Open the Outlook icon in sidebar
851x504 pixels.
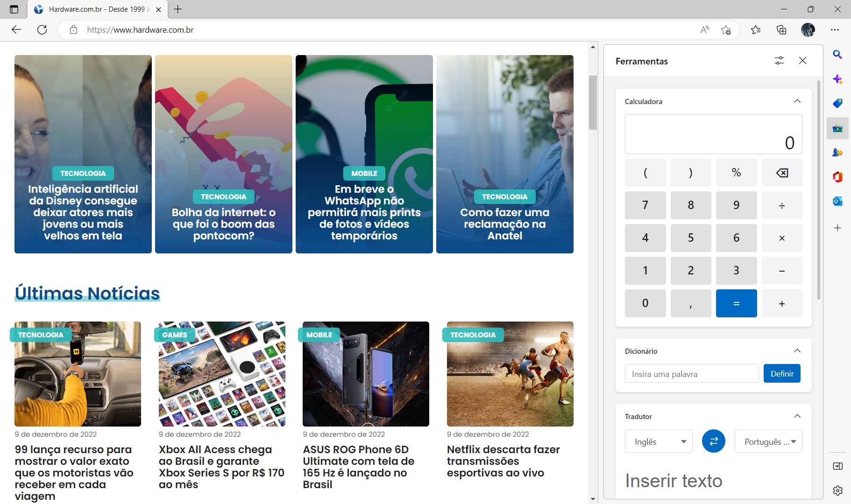point(837,201)
